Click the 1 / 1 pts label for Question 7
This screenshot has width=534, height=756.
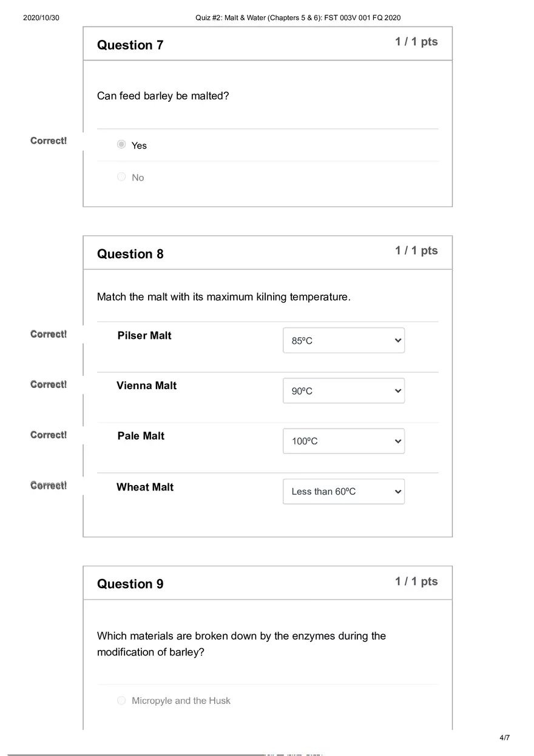pyautogui.click(x=416, y=41)
